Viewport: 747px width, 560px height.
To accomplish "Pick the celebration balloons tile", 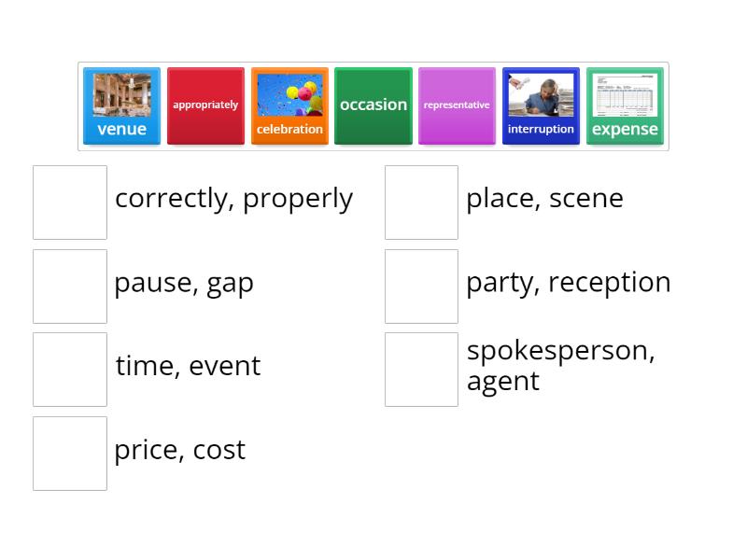I will [289, 106].
